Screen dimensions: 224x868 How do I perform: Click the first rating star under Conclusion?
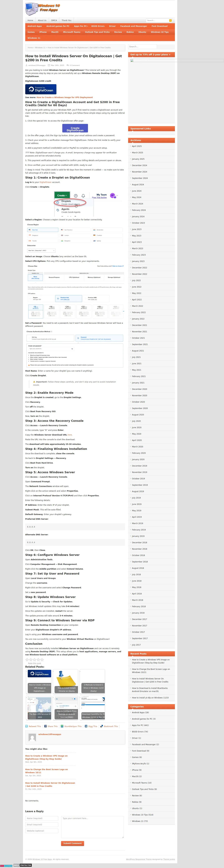pos(27,660)
